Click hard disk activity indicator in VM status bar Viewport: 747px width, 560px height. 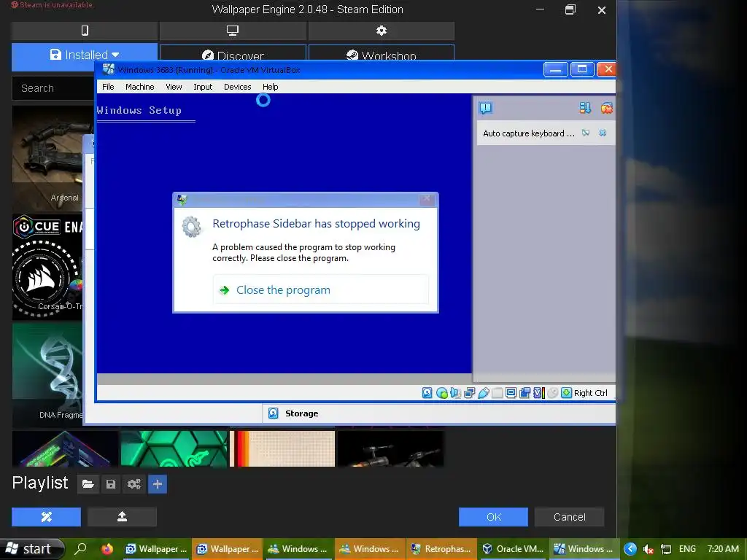coord(427,393)
